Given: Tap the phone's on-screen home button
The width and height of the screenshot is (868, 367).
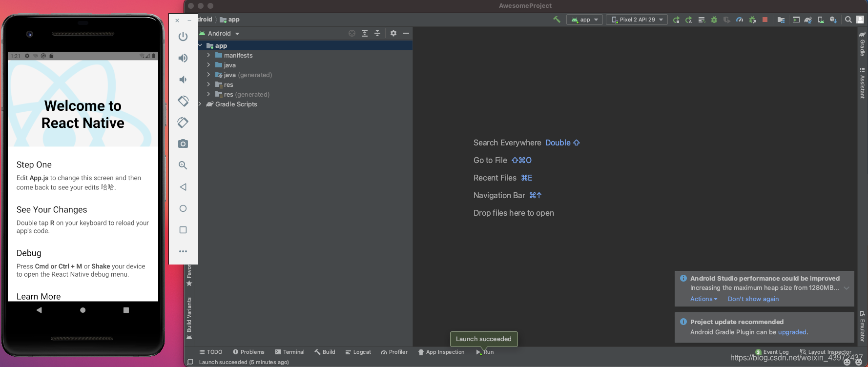Looking at the screenshot, I should (x=83, y=310).
